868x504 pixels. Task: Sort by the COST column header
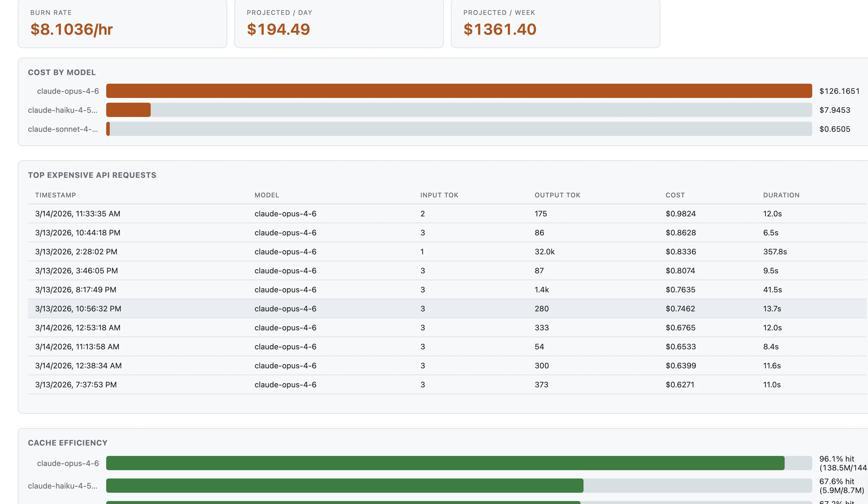coord(675,195)
